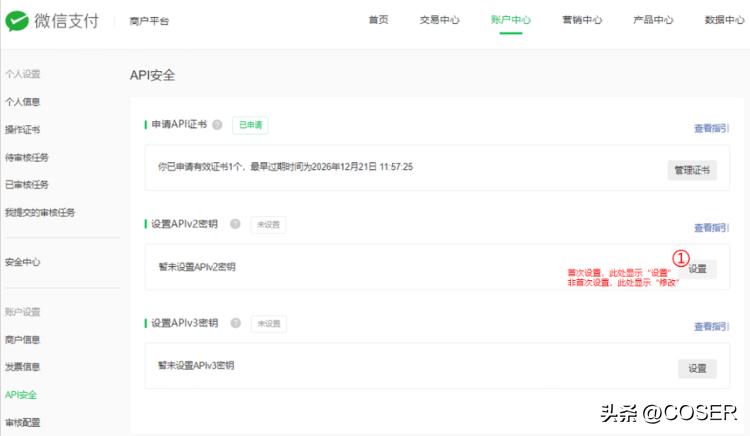Click 设置APIv3密钥 section heading
This screenshot has height=436, width=750.
click(x=185, y=323)
